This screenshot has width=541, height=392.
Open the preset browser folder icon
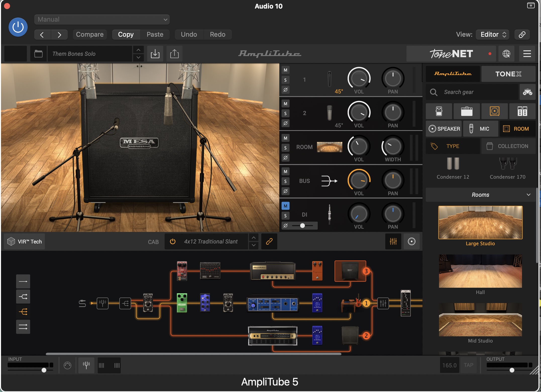coord(38,54)
